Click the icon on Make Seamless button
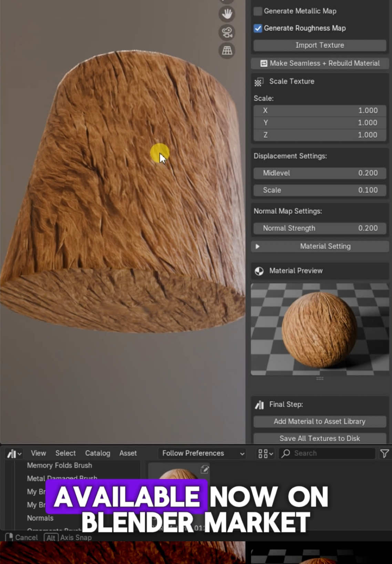The image size is (392, 564). click(x=264, y=63)
